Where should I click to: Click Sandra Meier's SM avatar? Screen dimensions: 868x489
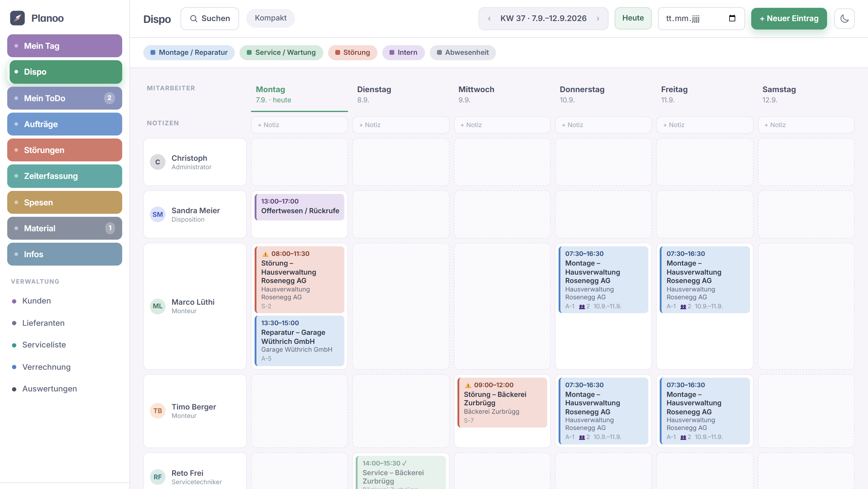pyautogui.click(x=157, y=214)
